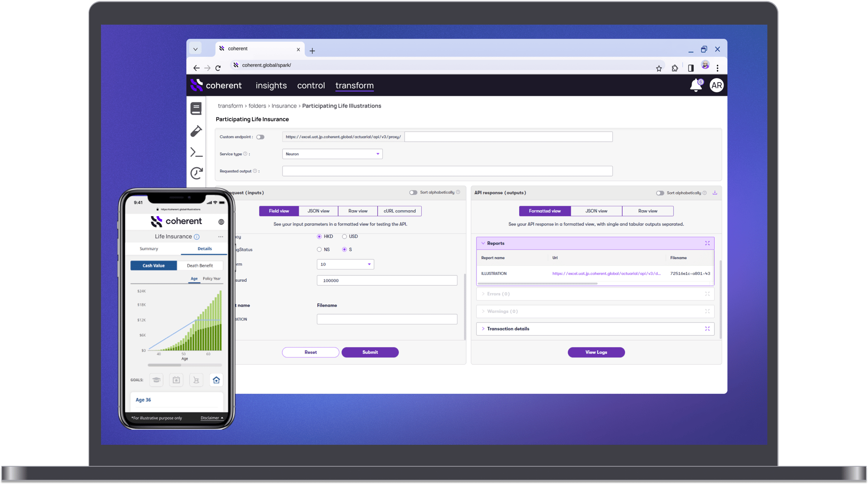
Task: Click globe language icon on phone
Action: point(221,222)
